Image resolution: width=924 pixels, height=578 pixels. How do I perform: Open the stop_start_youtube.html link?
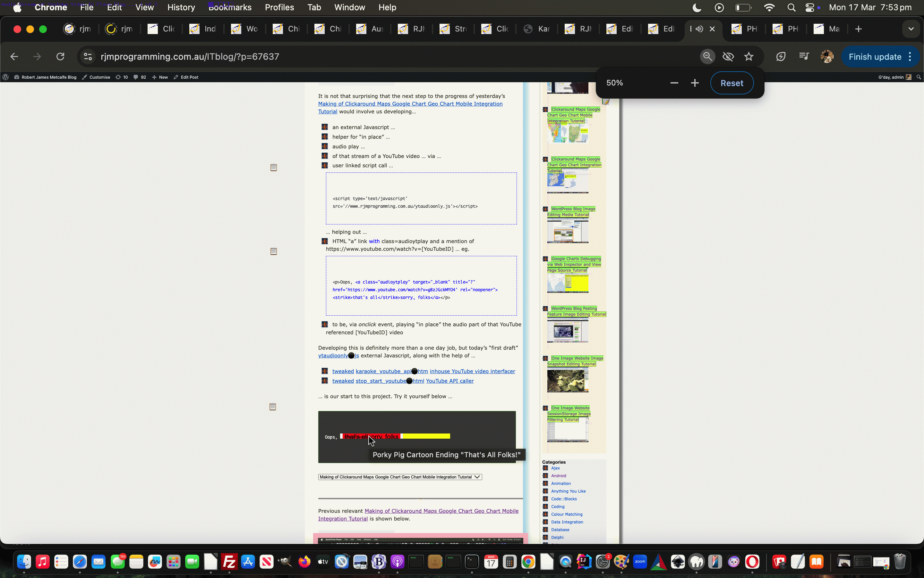390,381
